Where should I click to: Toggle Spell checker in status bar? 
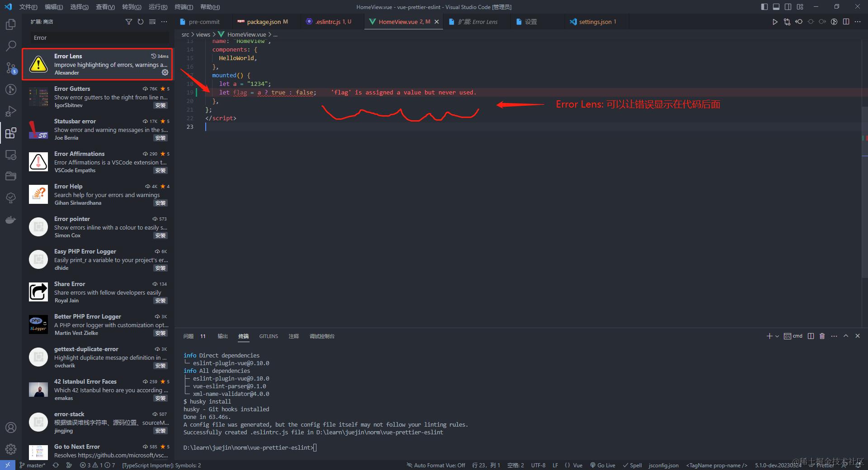click(632, 465)
